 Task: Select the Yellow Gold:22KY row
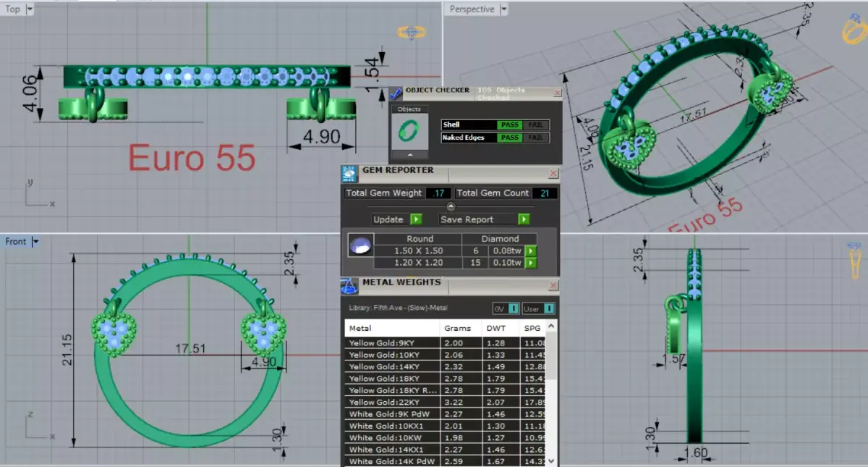(x=445, y=402)
